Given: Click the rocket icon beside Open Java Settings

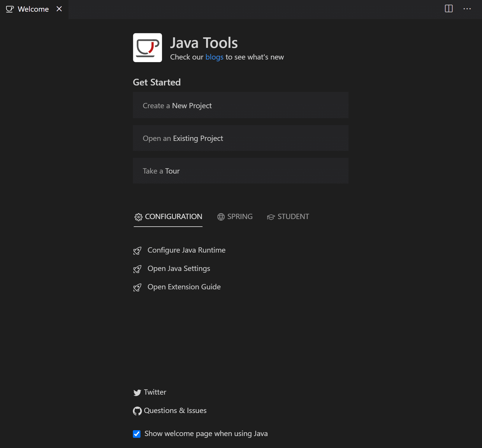Looking at the screenshot, I should pos(137,269).
